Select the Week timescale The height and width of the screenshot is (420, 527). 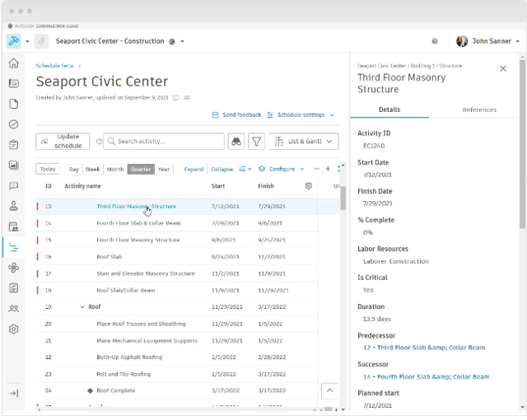(x=92, y=170)
